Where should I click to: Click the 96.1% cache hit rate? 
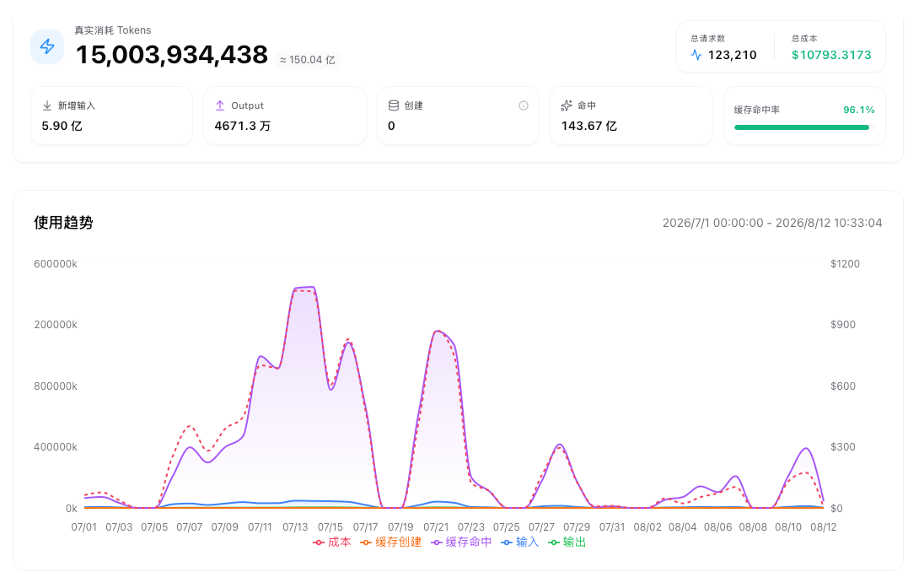[x=858, y=110]
